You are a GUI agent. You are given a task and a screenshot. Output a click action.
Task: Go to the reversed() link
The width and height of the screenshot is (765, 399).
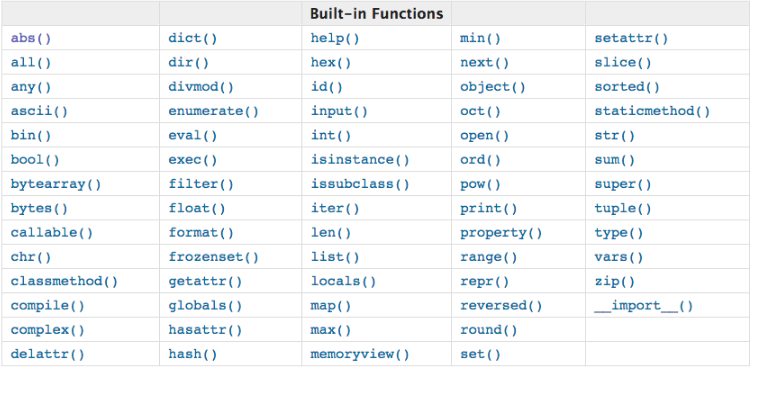(501, 306)
